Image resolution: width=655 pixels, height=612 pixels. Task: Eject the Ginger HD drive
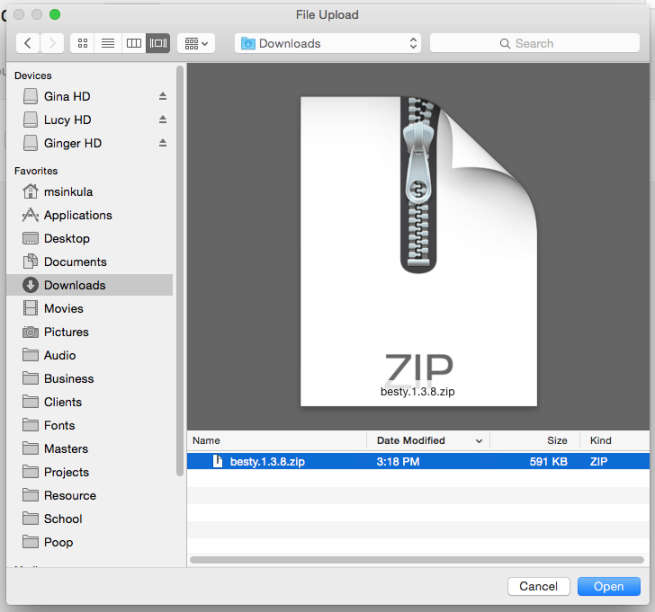point(163,143)
